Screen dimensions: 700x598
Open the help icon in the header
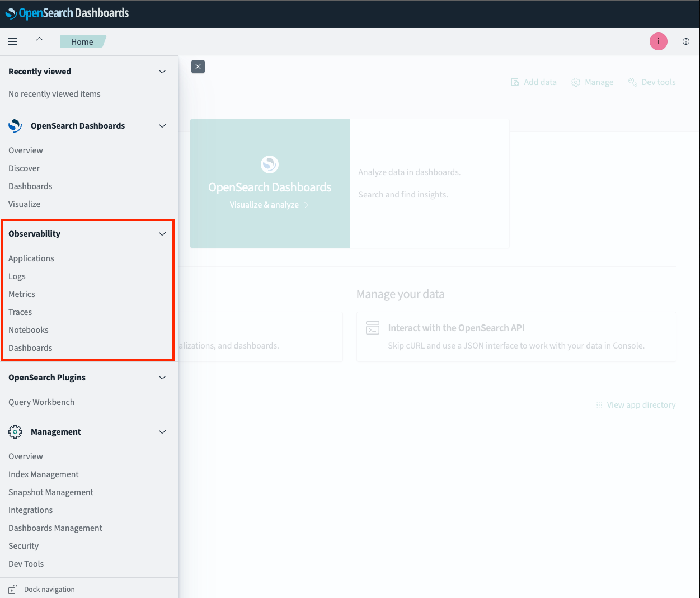685,41
